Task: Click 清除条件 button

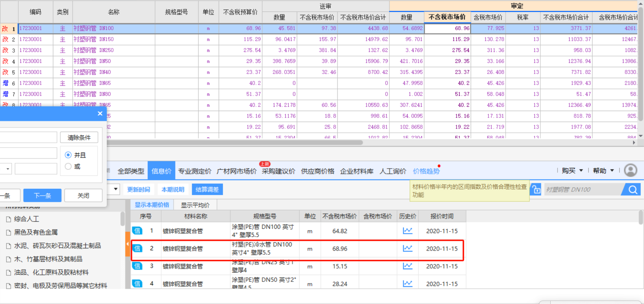Action: tap(79, 137)
